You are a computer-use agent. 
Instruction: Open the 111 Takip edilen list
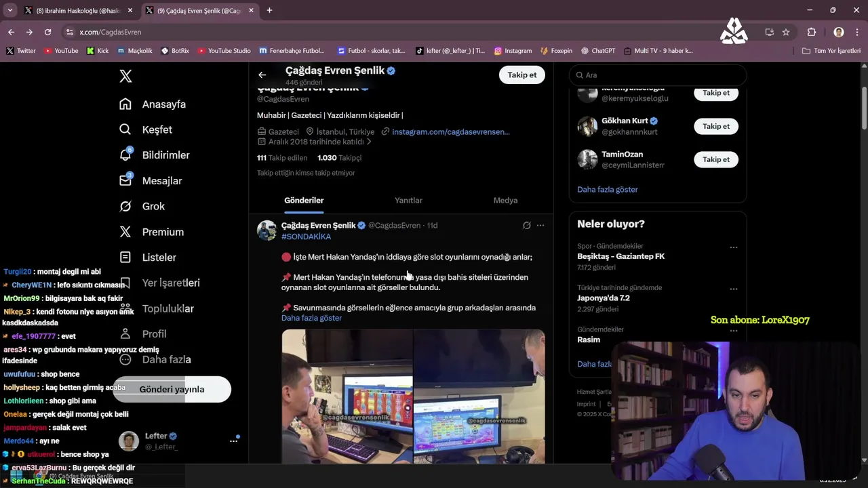point(282,158)
